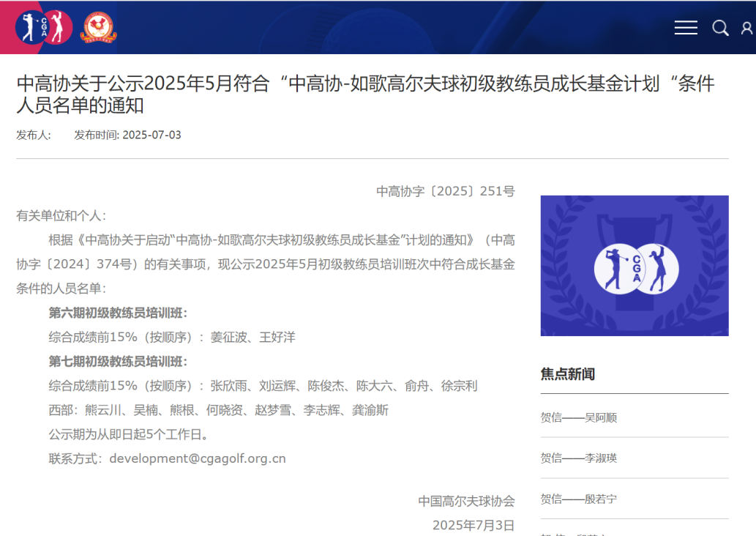Click the development@cgagolf.org.cn email address
Viewport: 756px width, 536px height.
coord(198,458)
